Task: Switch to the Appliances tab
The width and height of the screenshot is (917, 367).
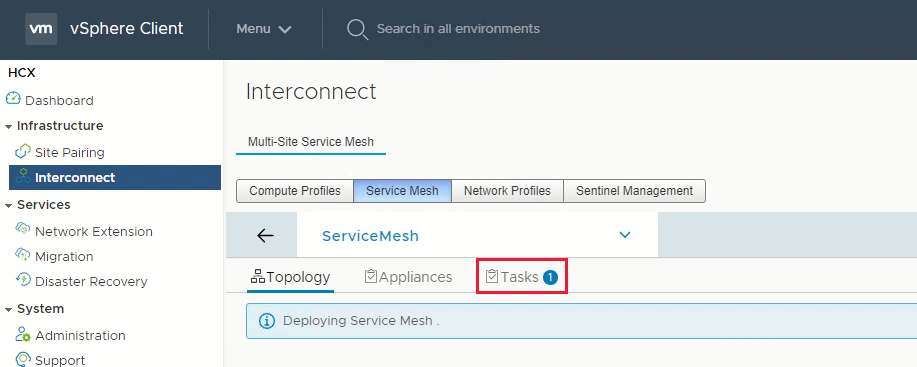Action: pyautogui.click(x=408, y=277)
